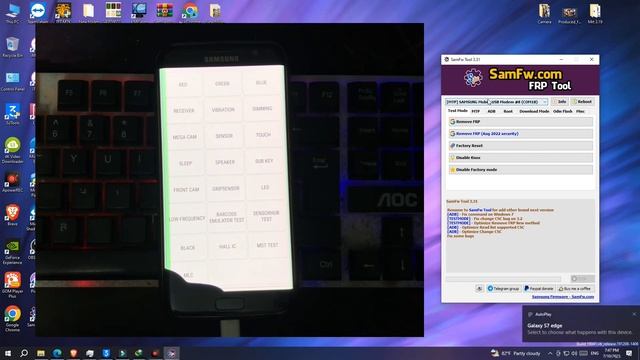
Task: Click the Disable Knox button
Action: 520,158
